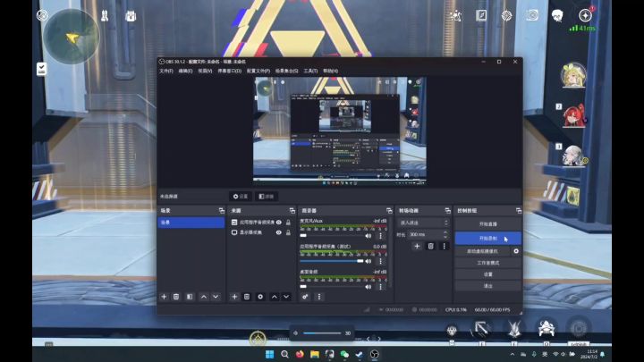This screenshot has height=362, width=644.
Task: Remove the selected scene using trash icon
Action: tap(176, 297)
